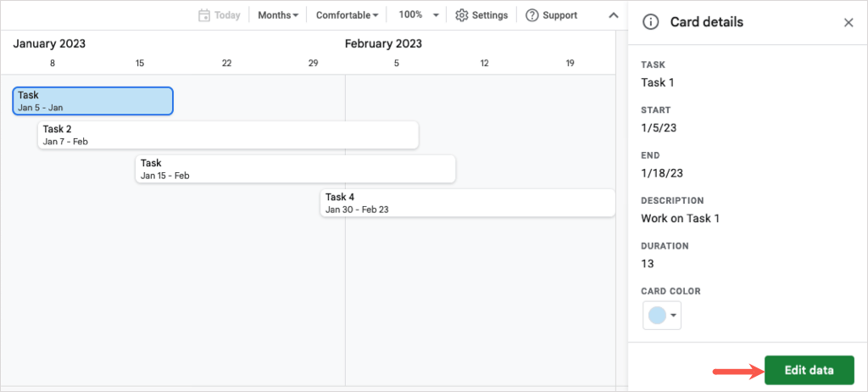Click the February 2023 month header

click(383, 44)
